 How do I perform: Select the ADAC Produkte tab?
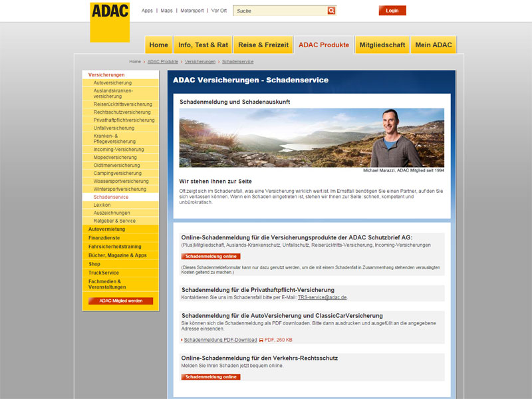[x=324, y=45]
